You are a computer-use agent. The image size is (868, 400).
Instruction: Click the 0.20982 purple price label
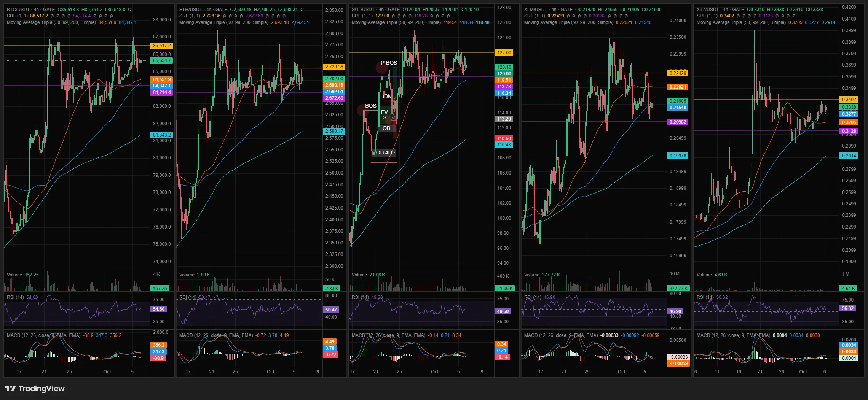coord(678,122)
